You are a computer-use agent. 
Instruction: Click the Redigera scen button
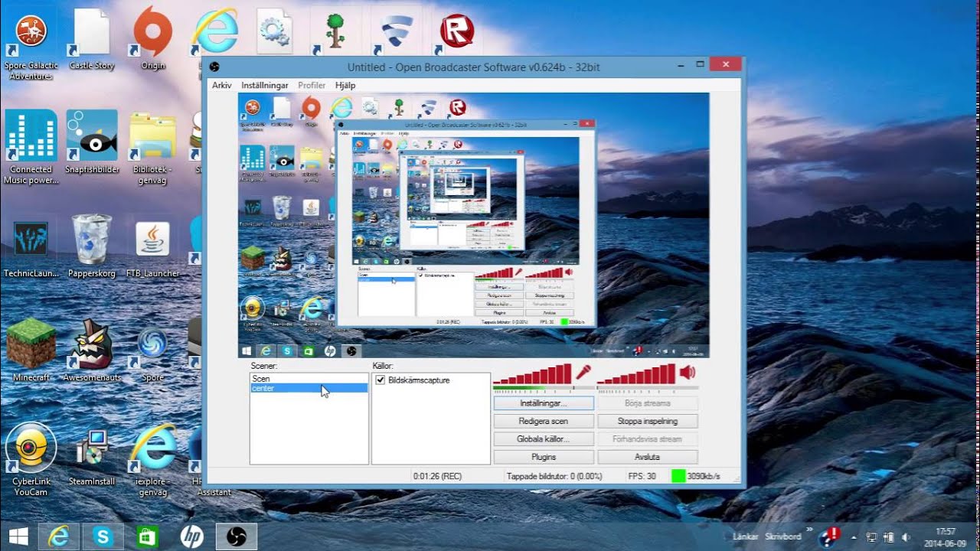pos(544,421)
